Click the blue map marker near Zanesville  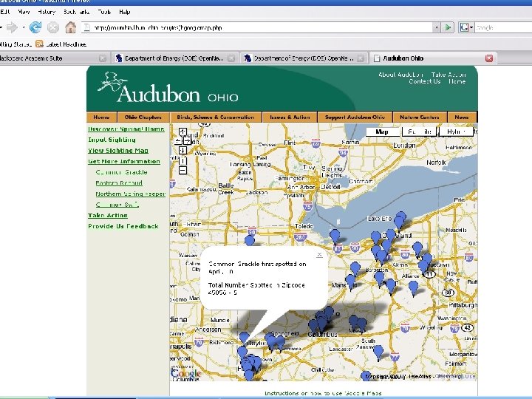[378, 352]
